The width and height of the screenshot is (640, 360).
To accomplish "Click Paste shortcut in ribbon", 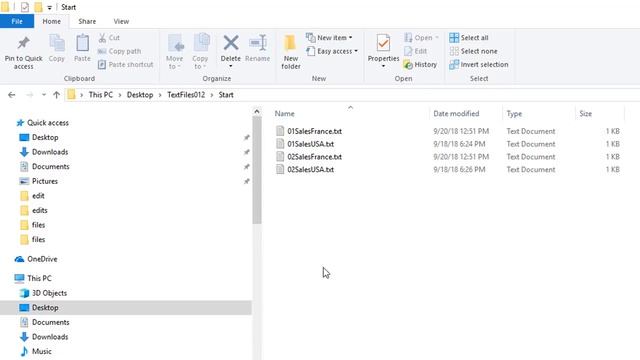I will coord(126,64).
